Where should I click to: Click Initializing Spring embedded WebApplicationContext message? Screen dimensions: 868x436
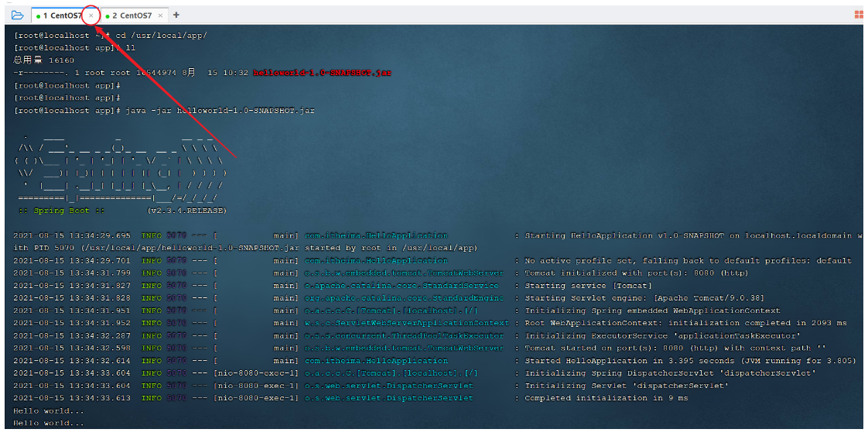(652, 311)
